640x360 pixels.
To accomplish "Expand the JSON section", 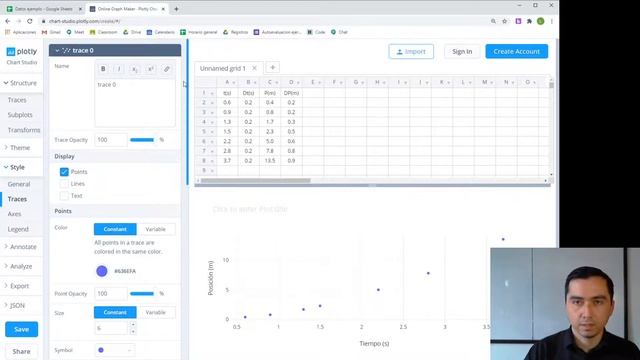I will (15, 305).
